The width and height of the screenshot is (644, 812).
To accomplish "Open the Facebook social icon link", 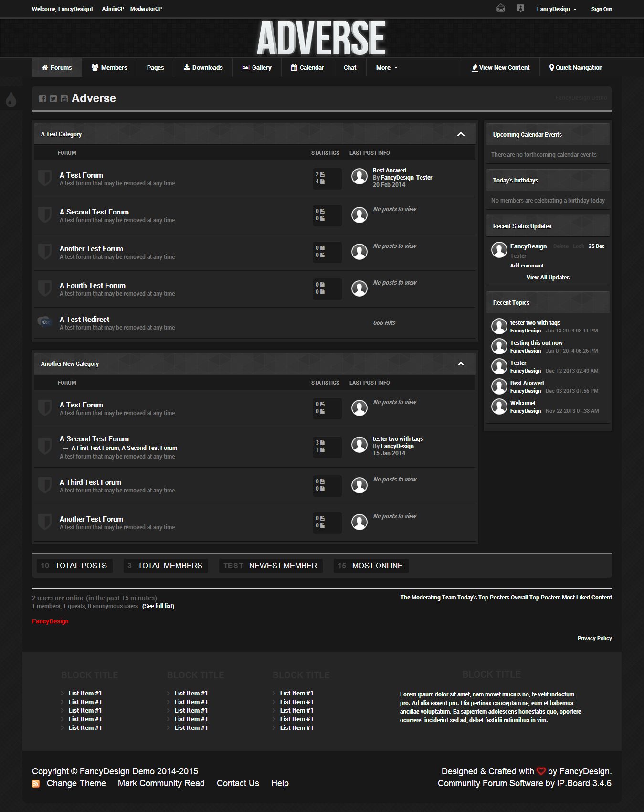I will (42, 98).
